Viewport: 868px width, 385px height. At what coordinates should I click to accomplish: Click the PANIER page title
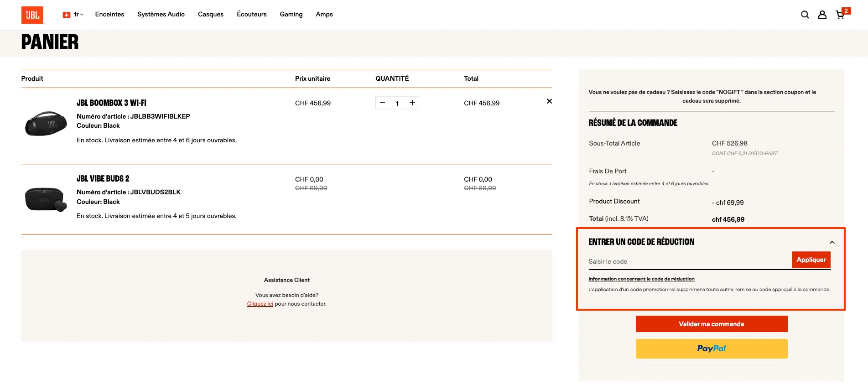50,42
